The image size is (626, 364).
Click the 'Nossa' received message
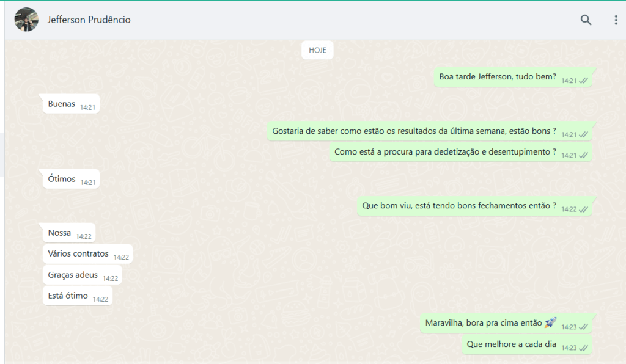59,233
